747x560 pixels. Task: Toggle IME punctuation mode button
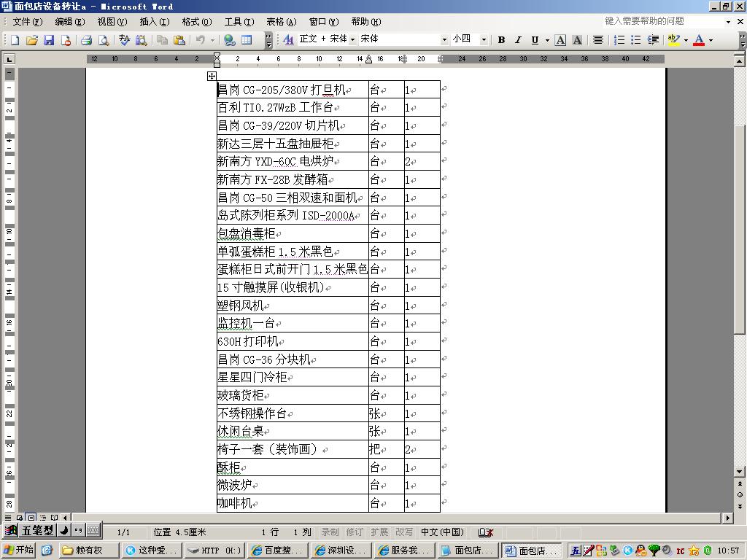click(79, 530)
